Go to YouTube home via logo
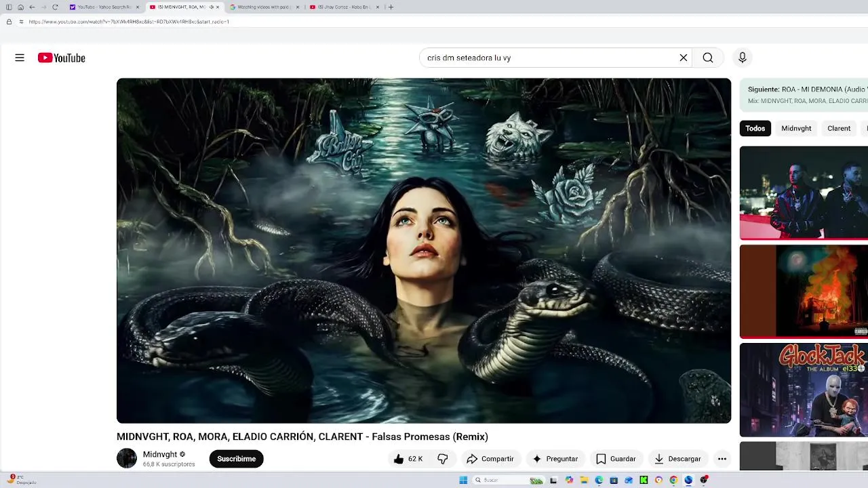 coord(62,58)
